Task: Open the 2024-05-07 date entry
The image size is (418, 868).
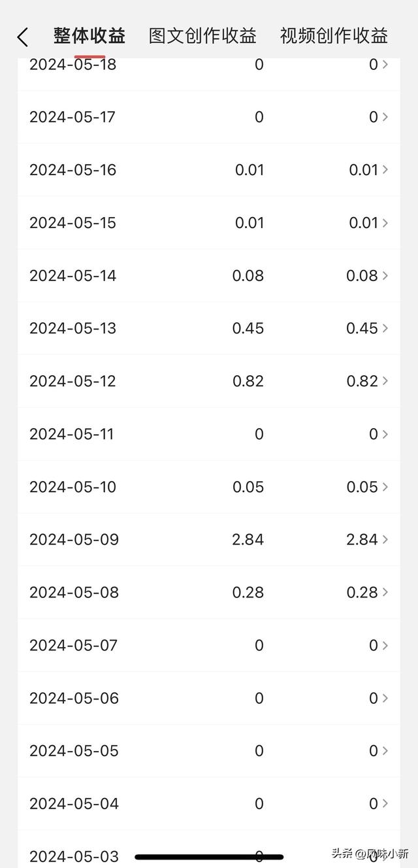Action: point(209,645)
